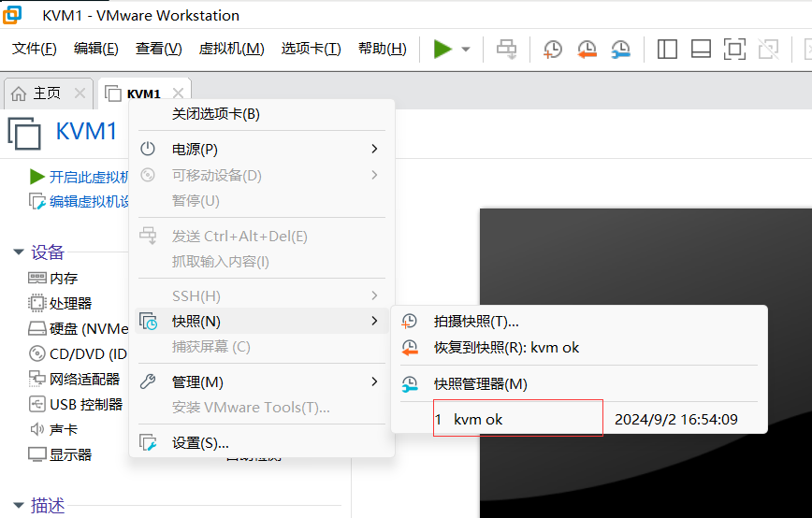The height and width of the screenshot is (518, 812).
Task: Expand the 管理(M) submenu
Action: [262, 381]
